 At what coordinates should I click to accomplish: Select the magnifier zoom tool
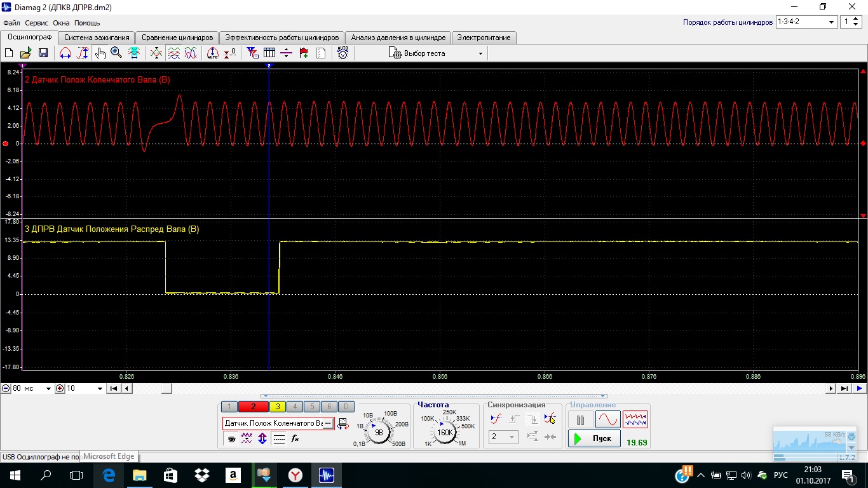coord(116,53)
